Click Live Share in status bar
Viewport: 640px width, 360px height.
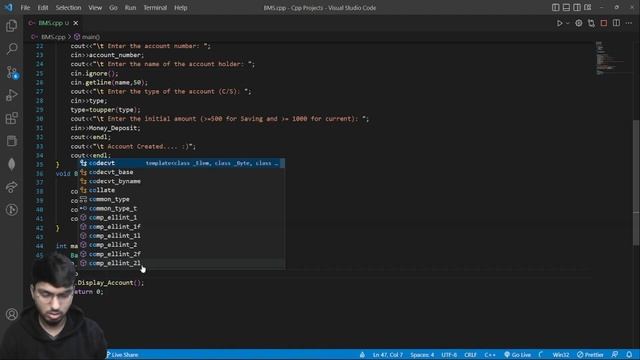(x=122, y=355)
